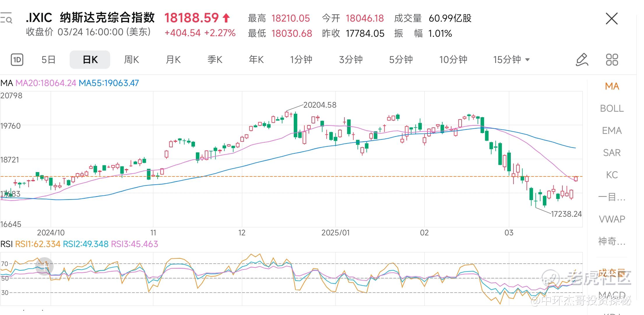
Task: Click the 20204.58 high price label
Action: (x=320, y=105)
